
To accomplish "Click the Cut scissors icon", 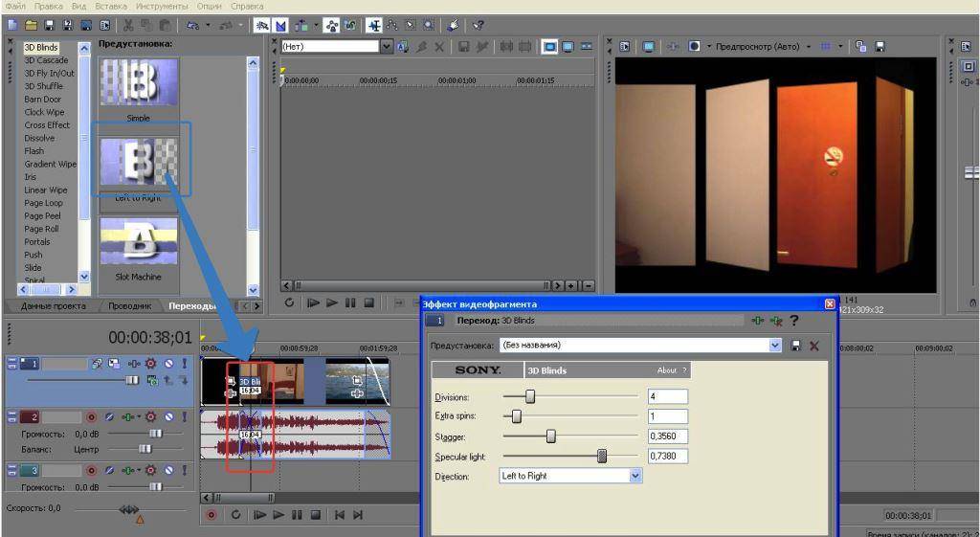I will [x=128, y=24].
